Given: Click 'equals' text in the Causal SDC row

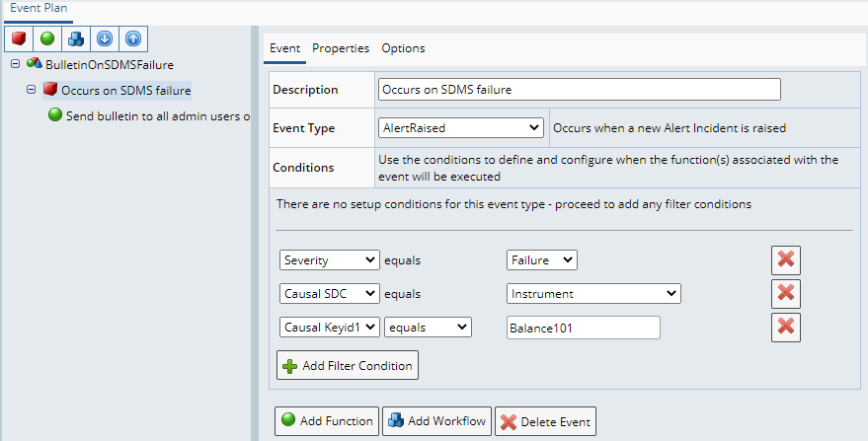Looking at the screenshot, I should pos(403,294).
